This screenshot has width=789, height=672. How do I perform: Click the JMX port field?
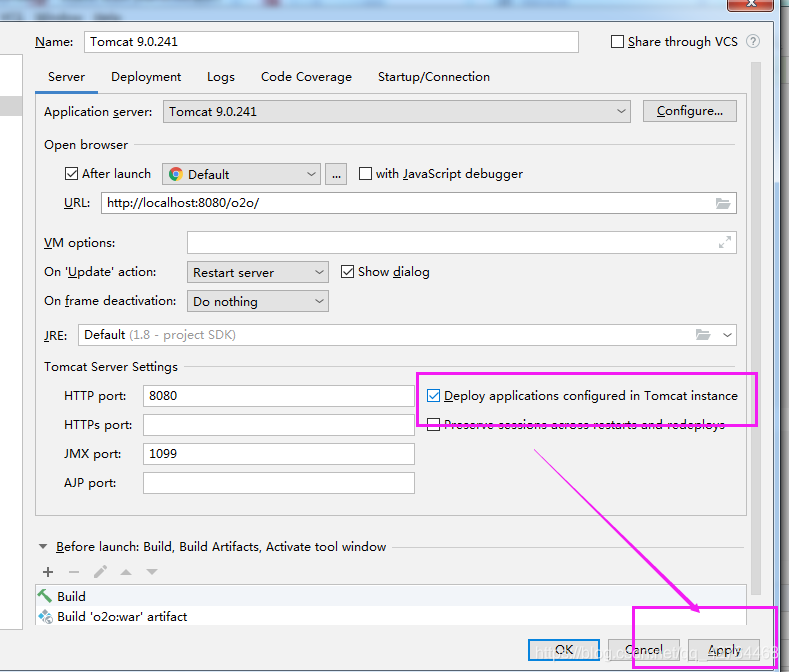coord(279,454)
